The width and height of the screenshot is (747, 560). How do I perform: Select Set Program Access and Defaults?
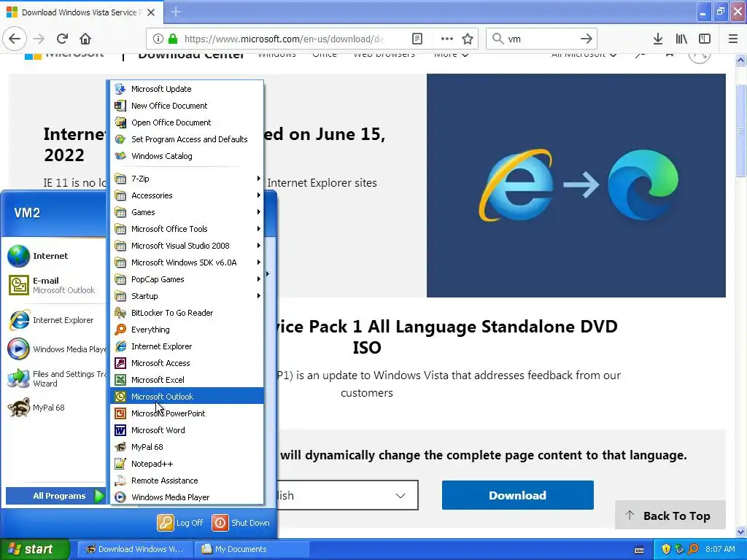tap(187, 139)
